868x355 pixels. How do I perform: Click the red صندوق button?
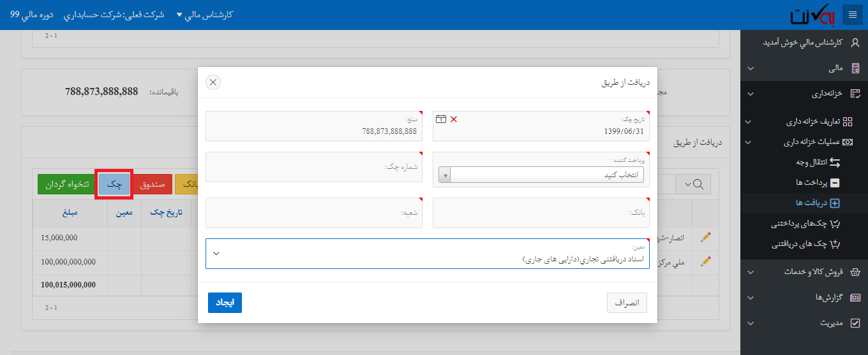[153, 184]
